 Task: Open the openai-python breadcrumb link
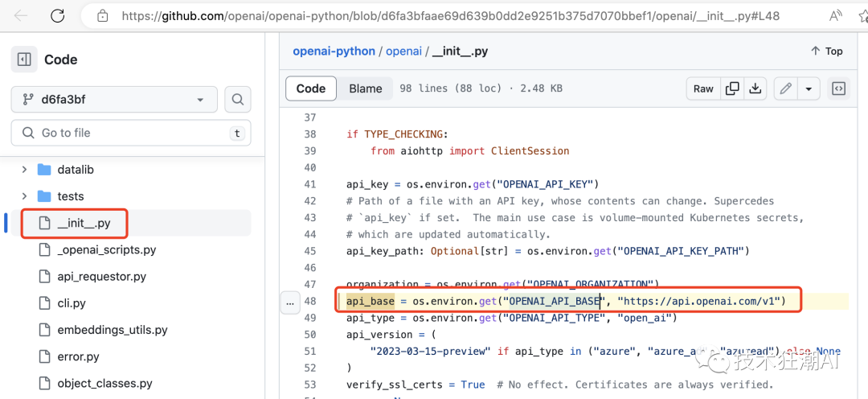click(x=334, y=51)
